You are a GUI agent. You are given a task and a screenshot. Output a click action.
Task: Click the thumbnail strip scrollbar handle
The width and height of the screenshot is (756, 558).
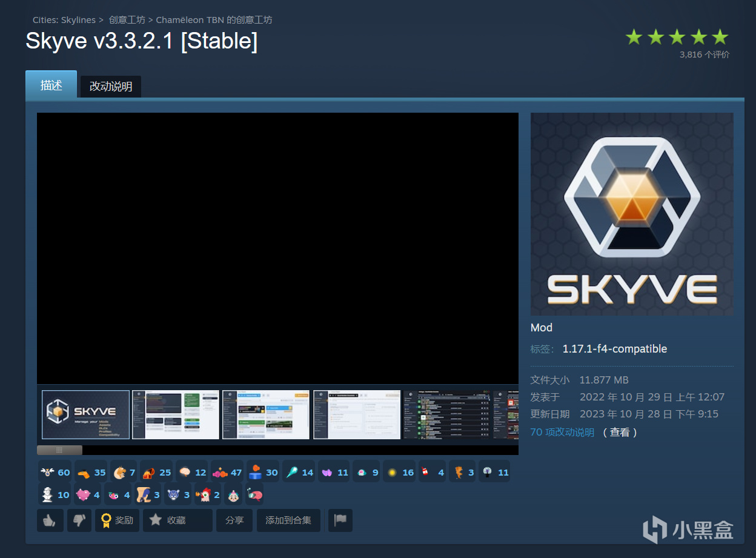pos(59,450)
